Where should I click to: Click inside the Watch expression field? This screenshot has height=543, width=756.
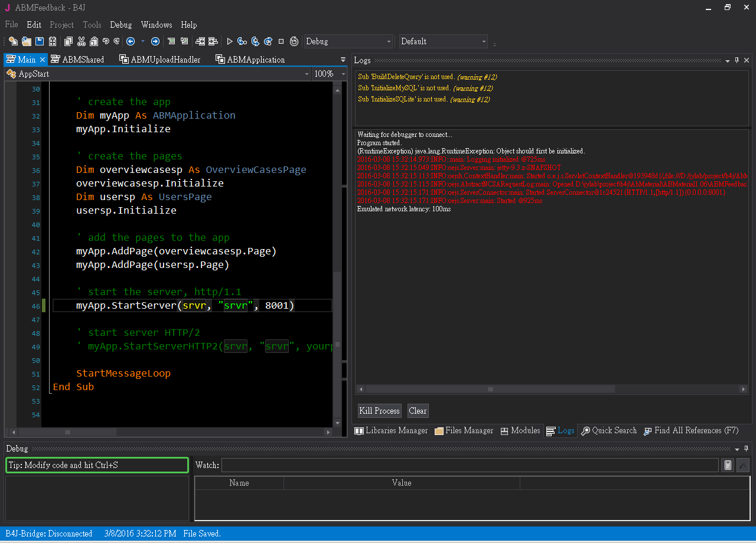470,465
